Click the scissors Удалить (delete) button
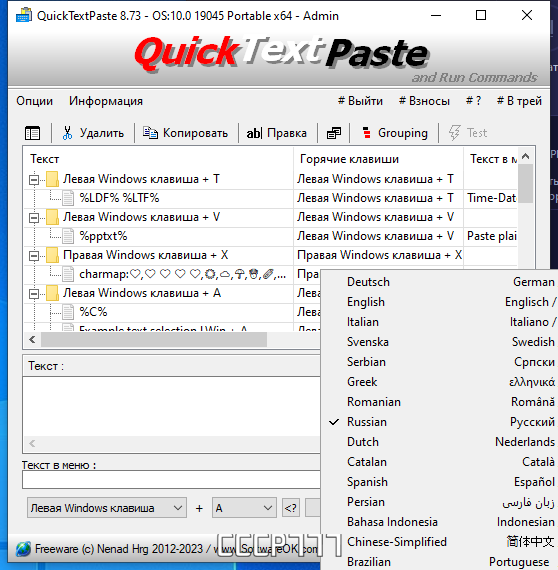This screenshot has width=558, height=570. 93,133
